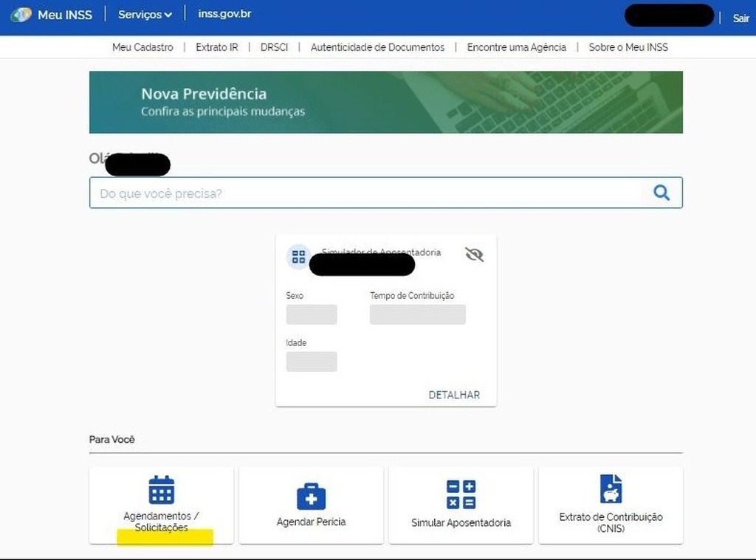756x560 pixels.
Task: Click the 'Sexo' field label
Action: pyautogui.click(x=295, y=295)
